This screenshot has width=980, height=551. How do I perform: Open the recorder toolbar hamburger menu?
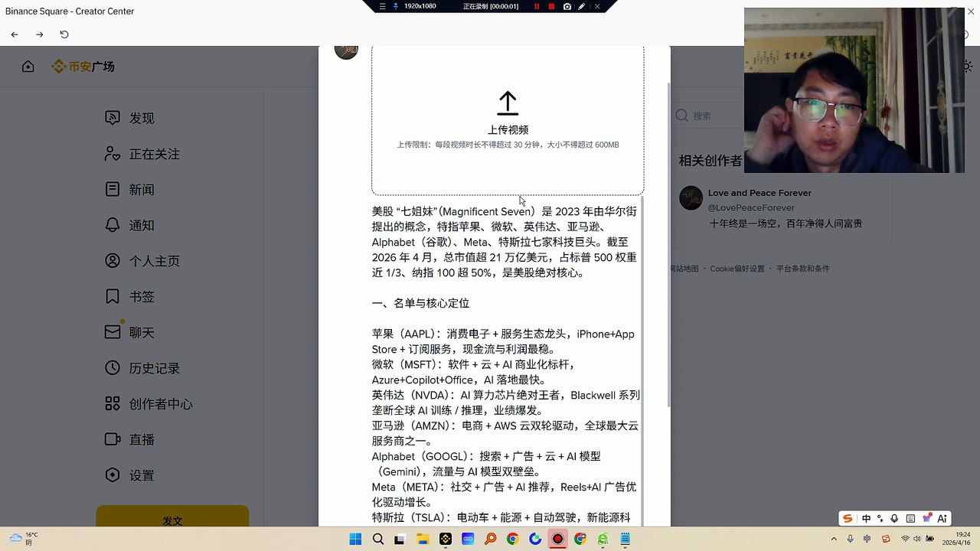click(x=383, y=6)
